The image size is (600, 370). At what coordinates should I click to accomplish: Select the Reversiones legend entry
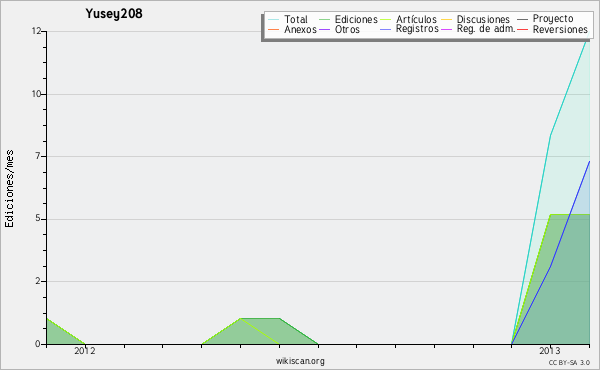(x=560, y=29)
